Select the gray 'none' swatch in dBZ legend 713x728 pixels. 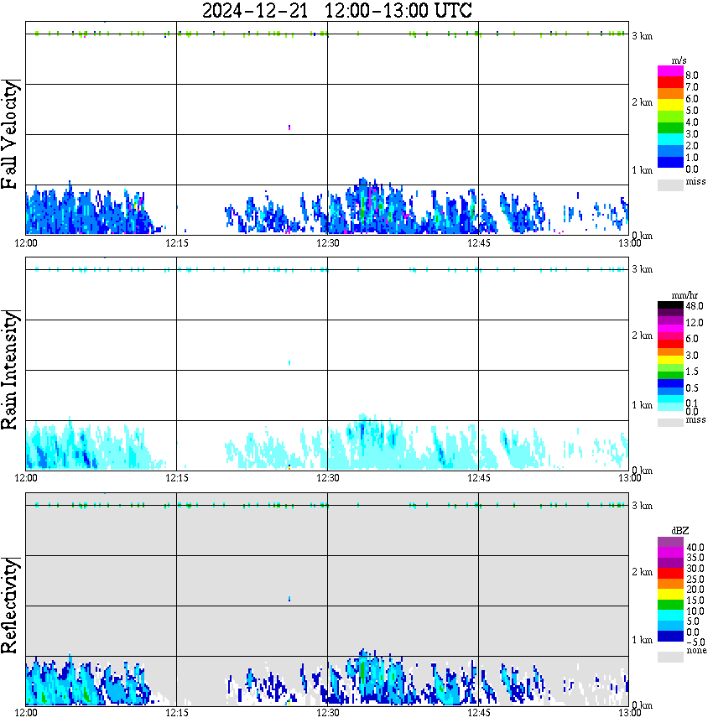tap(670, 657)
